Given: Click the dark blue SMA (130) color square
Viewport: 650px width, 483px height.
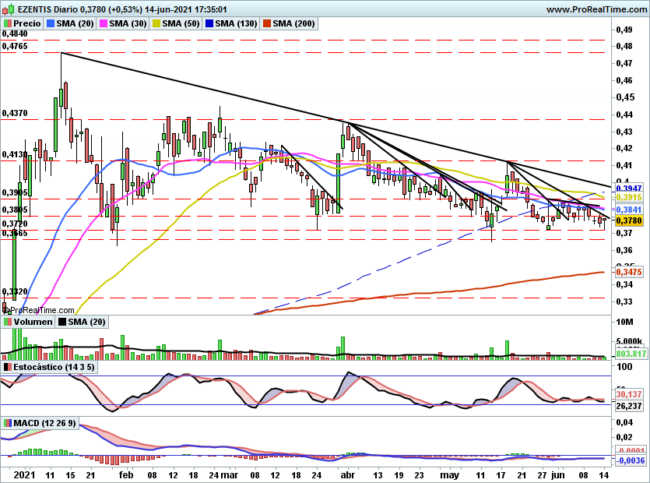Looking at the screenshot, I should click(x=210, y=24).
